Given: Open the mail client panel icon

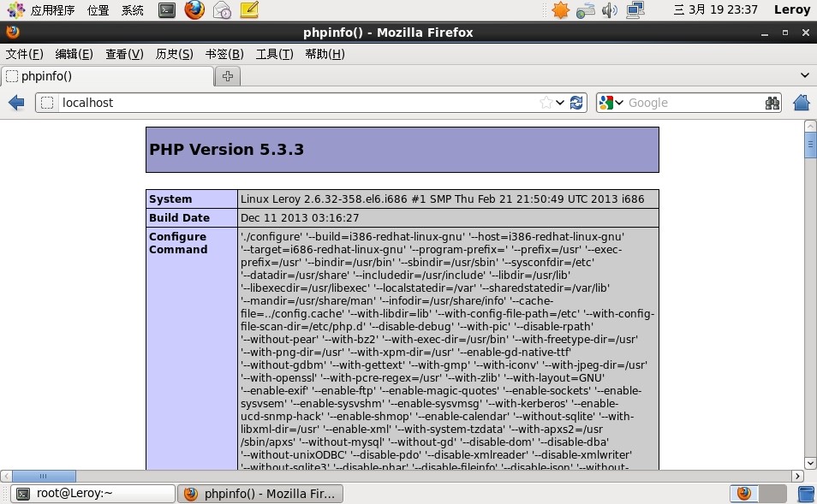Looking at the screenshot, I should [x=223, y=10].
